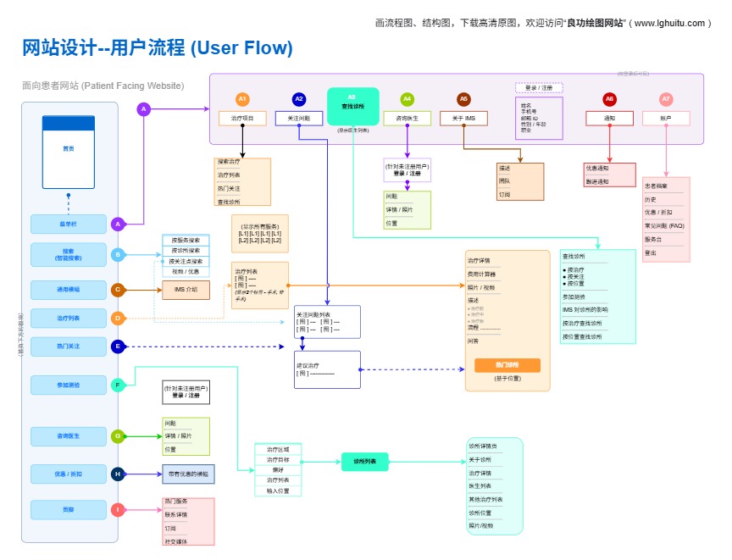
Task: Click 照片 / 视频 in treatment details panel
Action: click(x=480, y=288)
